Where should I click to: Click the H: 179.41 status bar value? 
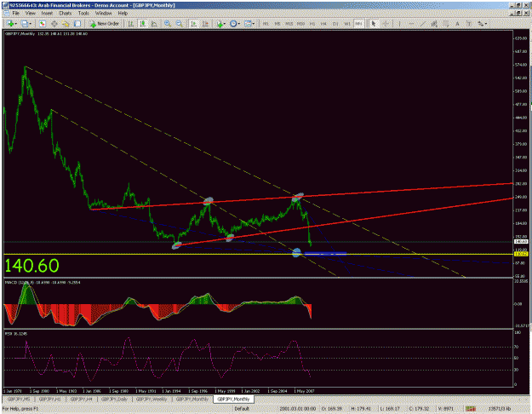tap(360, 409)
